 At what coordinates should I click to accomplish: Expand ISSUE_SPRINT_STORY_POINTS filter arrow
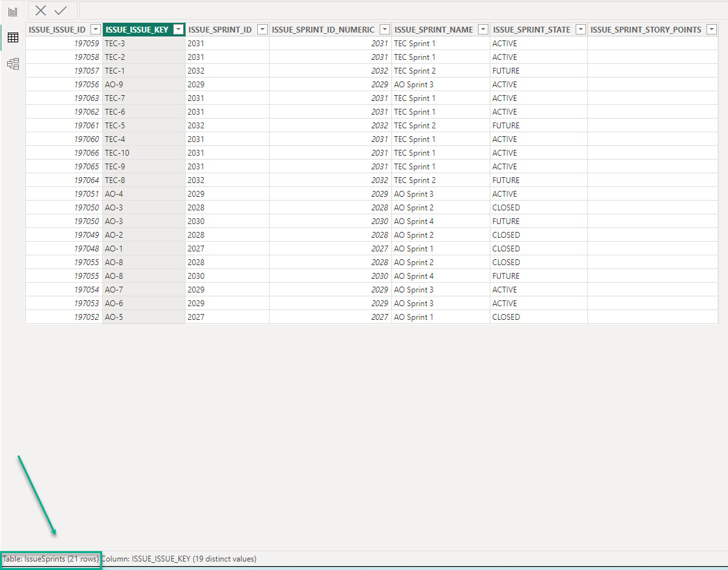[711, 29]
